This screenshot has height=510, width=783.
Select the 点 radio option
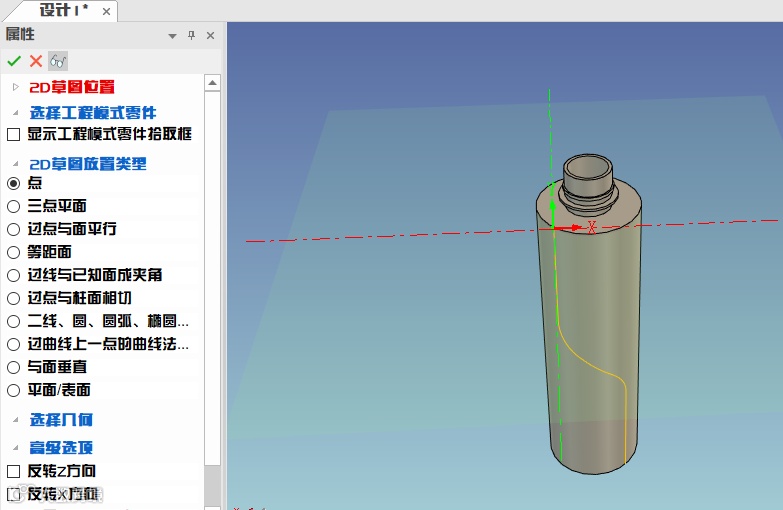[x=13, y=183]
